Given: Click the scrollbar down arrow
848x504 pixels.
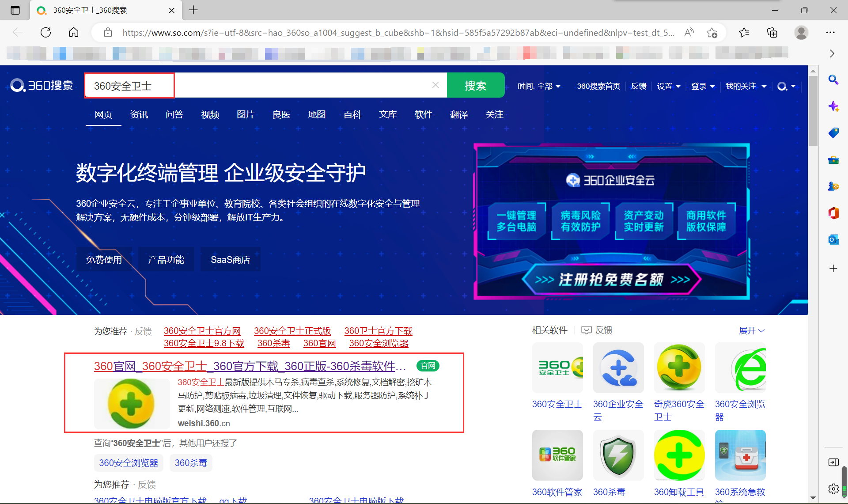Looking at the screenshot, I should coord(813,497).
